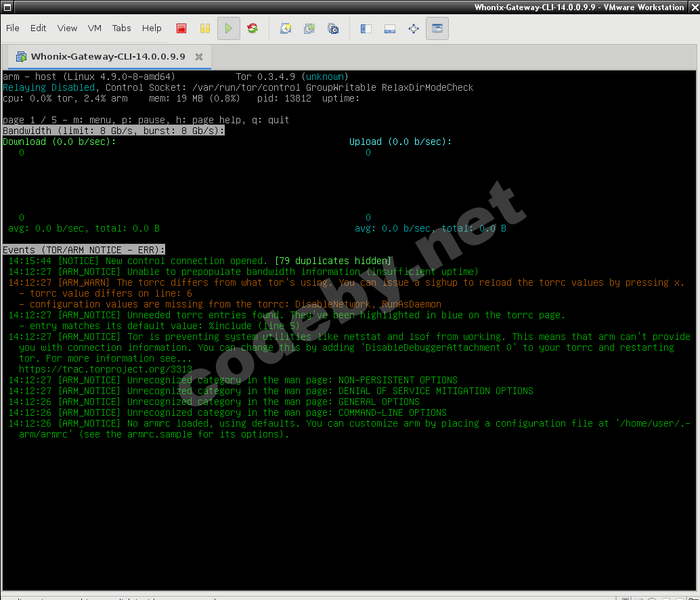The height and width of the screenshot is (600, 700).
Task: Close the Whonix-Gateway-CLI tab
Action: (x=199, y=57)
